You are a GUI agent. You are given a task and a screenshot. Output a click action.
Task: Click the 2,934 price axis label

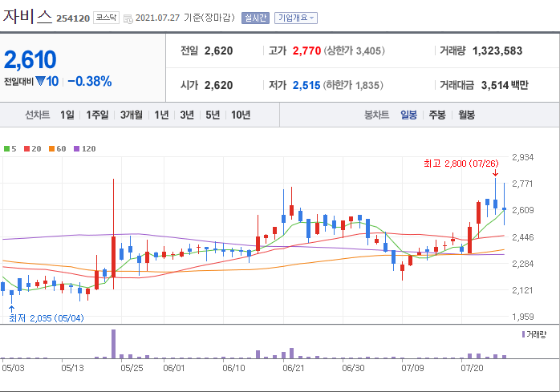point(523,157)
